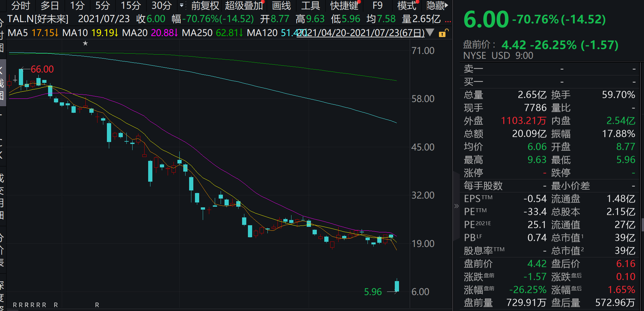The width and height of the screenshot is (644, 311).
Task: Click the star marker above the chart
Action: 85,43
